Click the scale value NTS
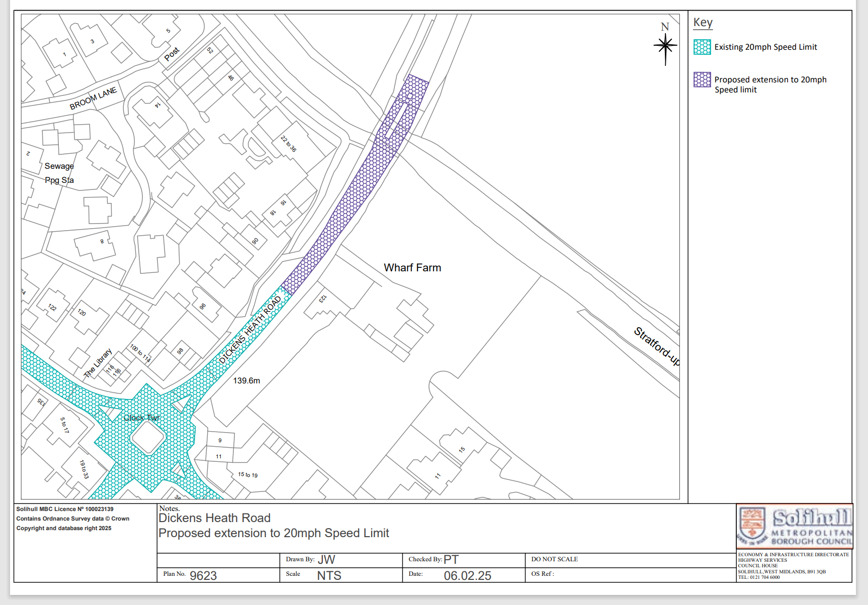 [329, 576]
